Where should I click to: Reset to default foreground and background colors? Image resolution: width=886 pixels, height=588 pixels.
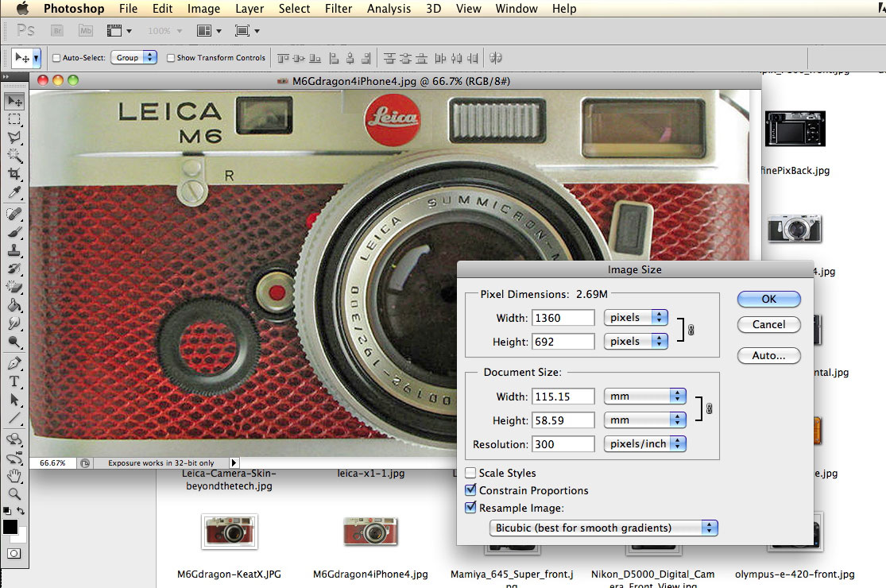point(7,511)
